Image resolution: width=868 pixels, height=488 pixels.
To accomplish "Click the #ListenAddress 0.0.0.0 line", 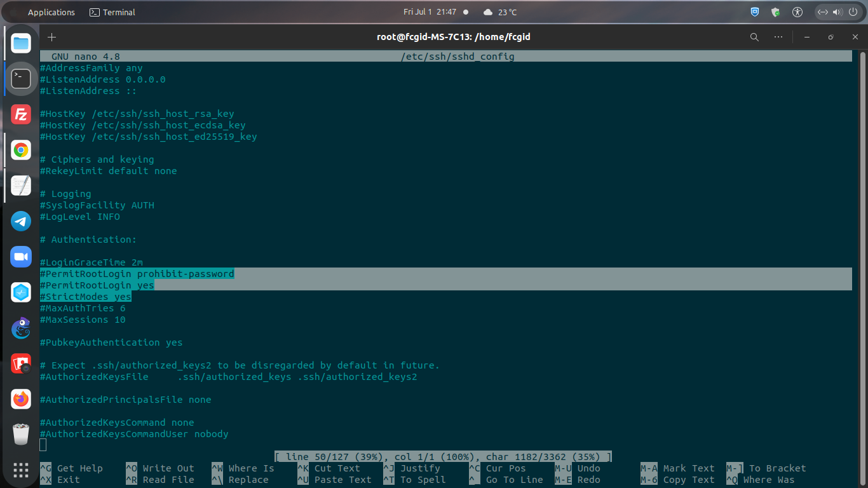I will pyautogui.click(x=103, y=79).
